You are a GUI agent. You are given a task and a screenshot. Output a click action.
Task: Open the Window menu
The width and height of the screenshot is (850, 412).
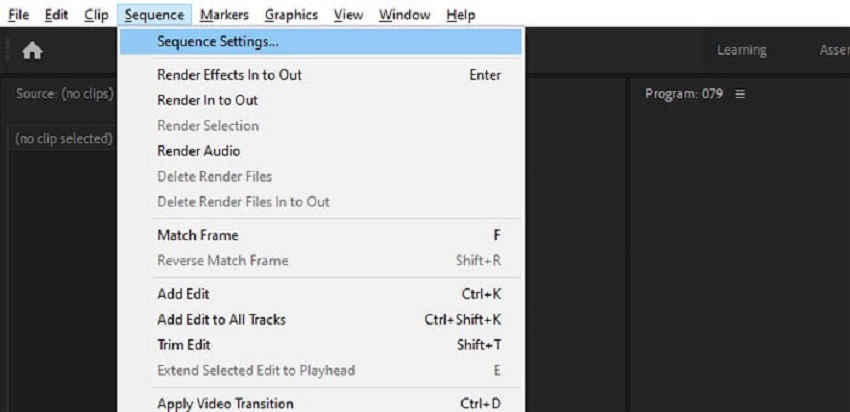coord(405,15)
